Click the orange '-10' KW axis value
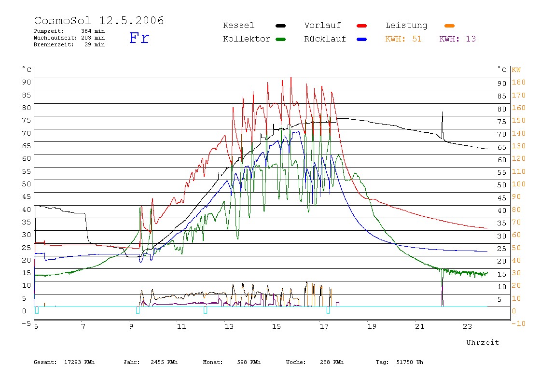 [x=518, y=324]
